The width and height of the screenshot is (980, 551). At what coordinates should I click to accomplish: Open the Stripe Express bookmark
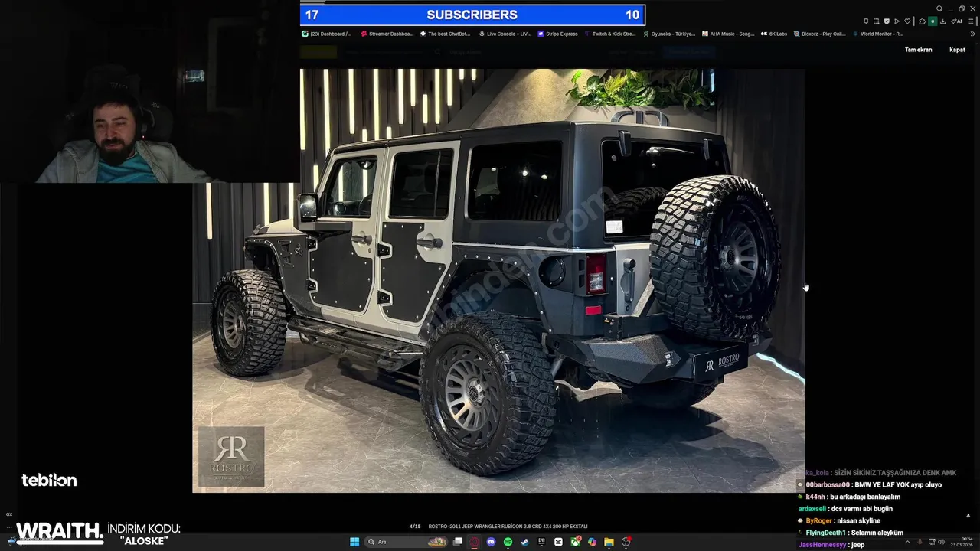[x=558, y=34]
